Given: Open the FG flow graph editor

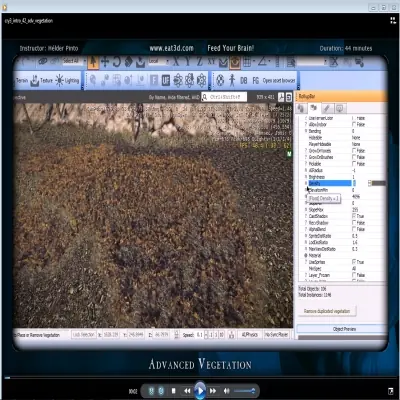Looking at the screenshot, I should 256,81.
